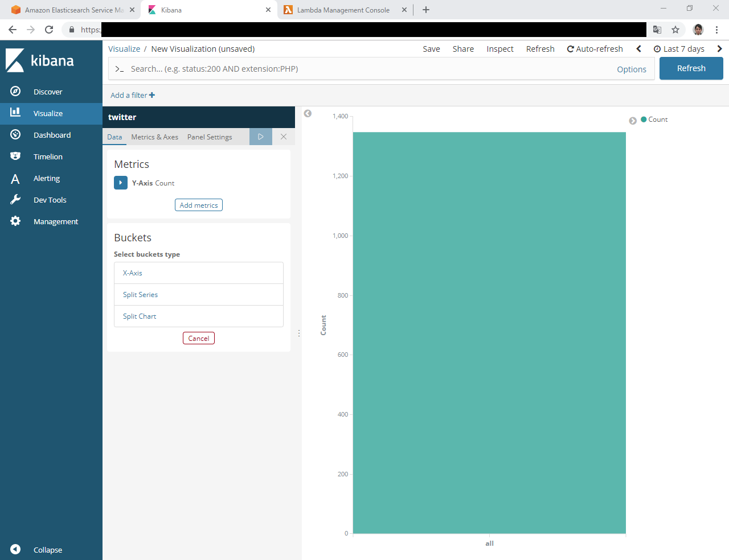Hide the editor sidebar with left arrow
Image resolution: width=729 pixels, height=560 pixels.
tap(308, 113)
